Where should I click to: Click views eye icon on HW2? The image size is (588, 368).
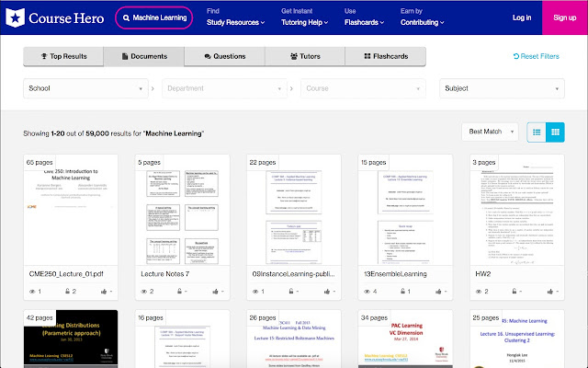[479, 292]
